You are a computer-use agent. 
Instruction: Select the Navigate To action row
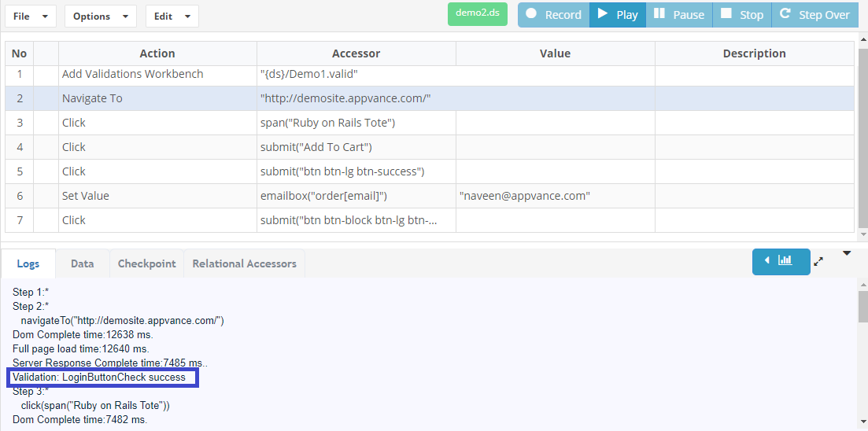coord(430,98)
